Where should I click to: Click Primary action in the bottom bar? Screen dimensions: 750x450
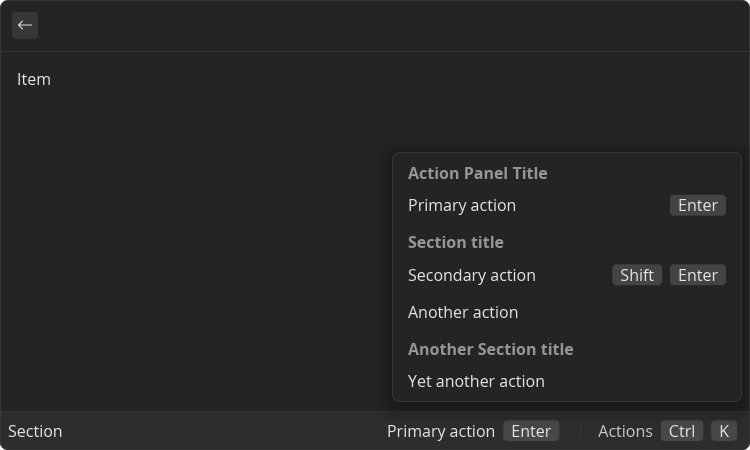(x=441, y=431)
